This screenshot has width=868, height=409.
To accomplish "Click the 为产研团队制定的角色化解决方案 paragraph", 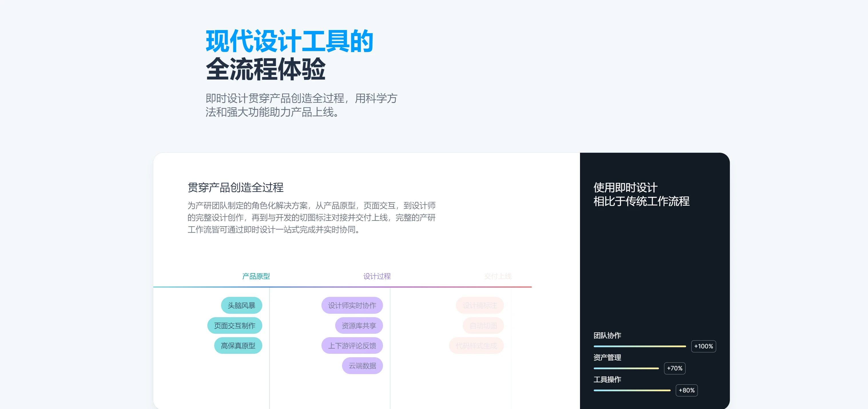I will point(311,217).
